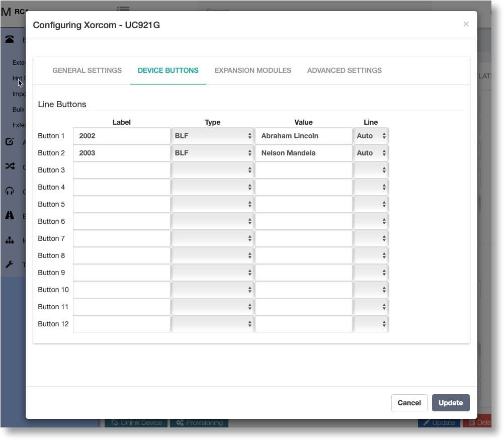The width and height of the screenshot is (504, 440).
Task: Open Button 2 Type dropdown
Action: pyautogui.click(x=212, y=153)
